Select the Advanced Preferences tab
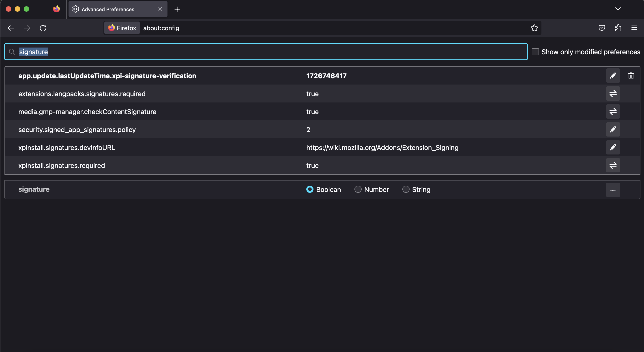 [118, 9]
